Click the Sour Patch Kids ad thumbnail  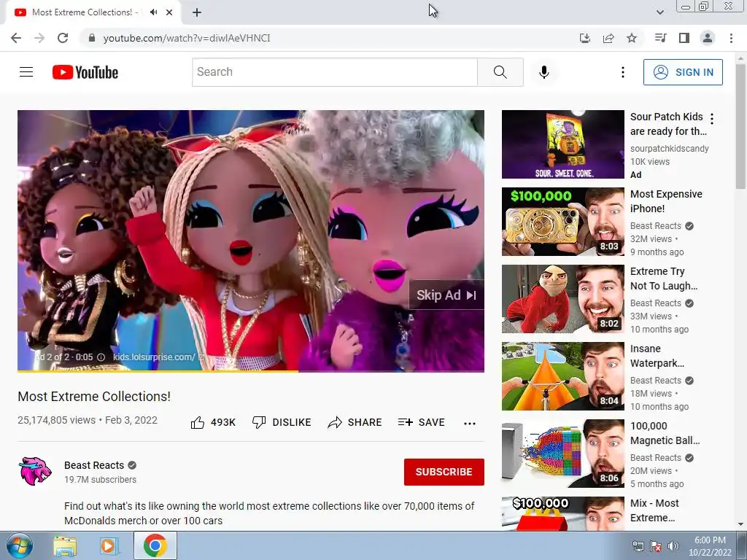coord(562,144)
